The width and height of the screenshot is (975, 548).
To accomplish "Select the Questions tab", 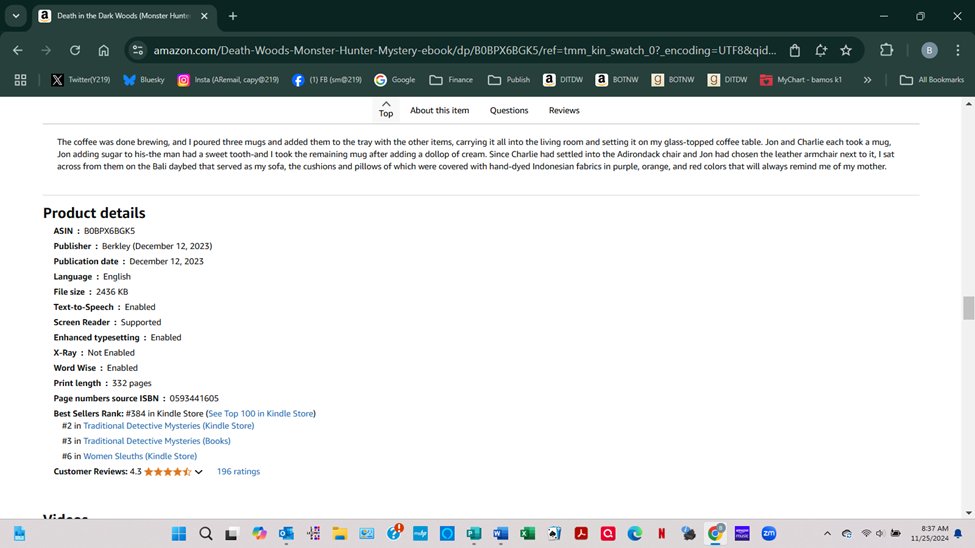I will pos(509,110).
